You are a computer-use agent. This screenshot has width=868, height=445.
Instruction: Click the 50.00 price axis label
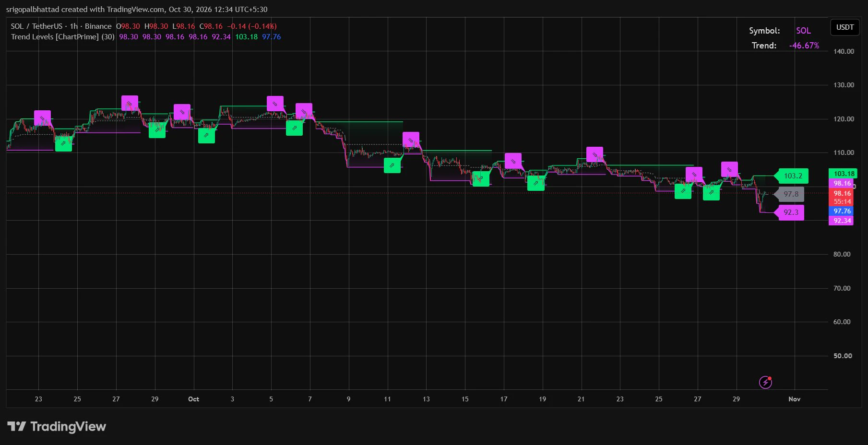[843, 356]
